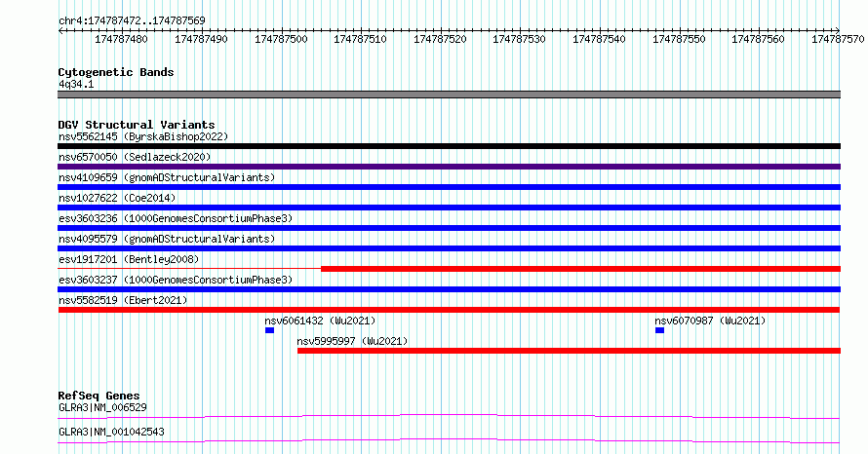
Task: Select the blue bar under esv3603237
Action: tap(449, 289)
